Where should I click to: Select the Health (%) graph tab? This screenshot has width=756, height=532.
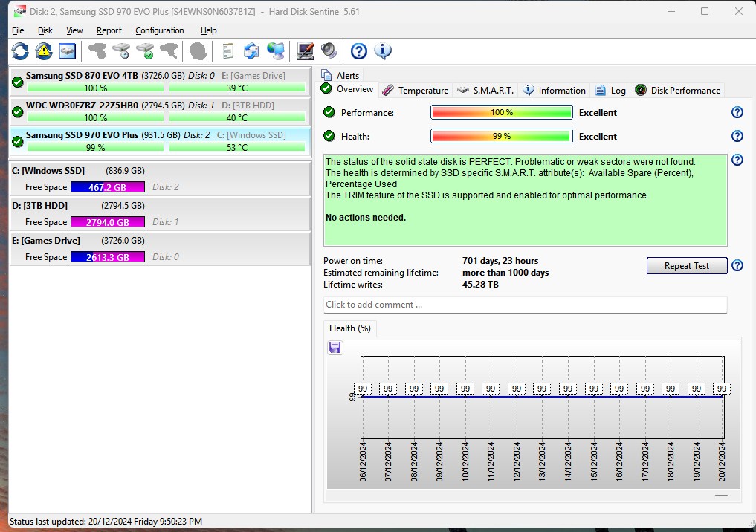point(349,328)
